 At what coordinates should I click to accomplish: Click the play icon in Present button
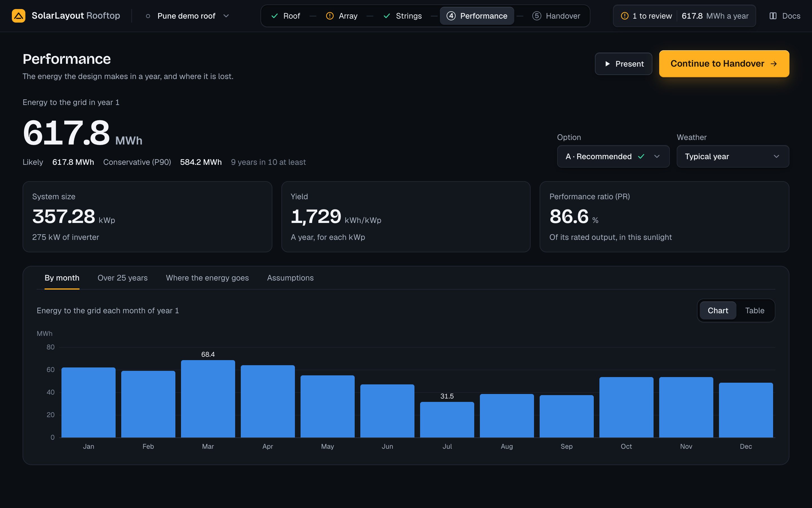pyautogui.click(x=607, y=64)
